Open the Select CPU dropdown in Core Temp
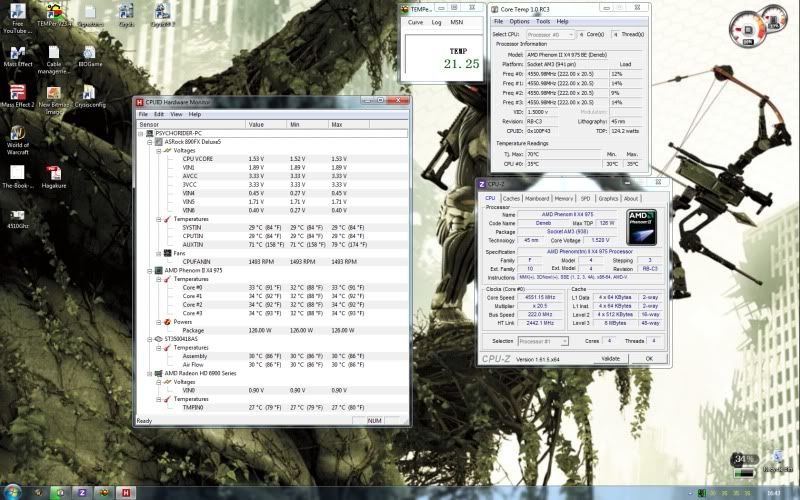Viewport: 800px width, 500px height. tap(550, 34)
